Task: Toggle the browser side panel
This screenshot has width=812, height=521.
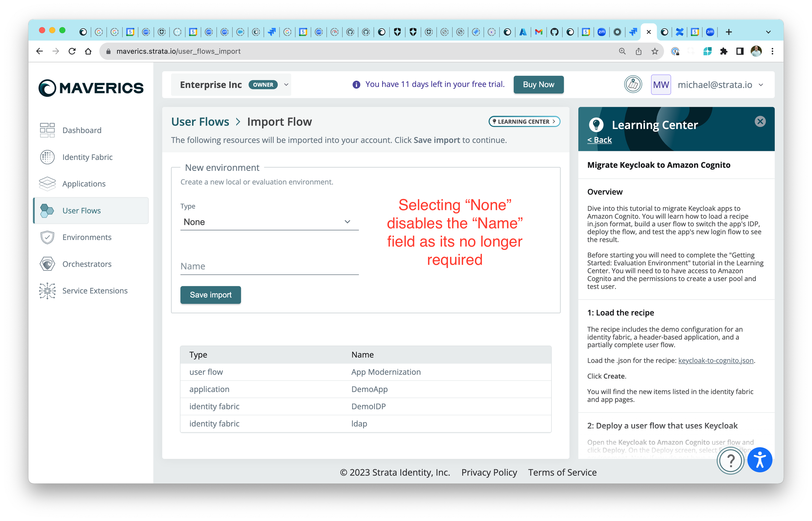Action: pos(740,51)
